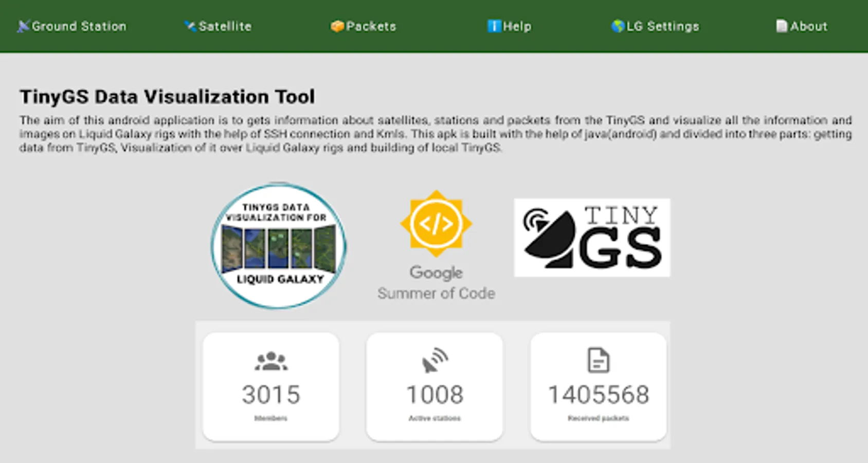Click the satellite icon beside Satellite

190,26
